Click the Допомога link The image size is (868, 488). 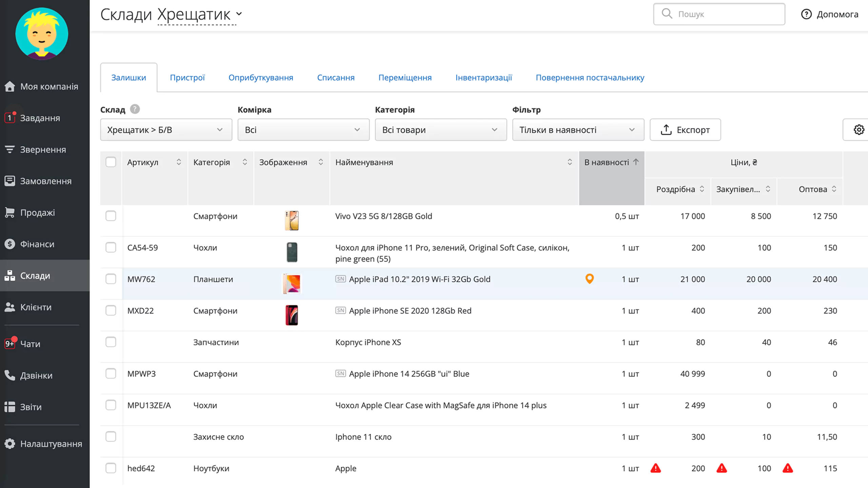(x=830, y=14)
